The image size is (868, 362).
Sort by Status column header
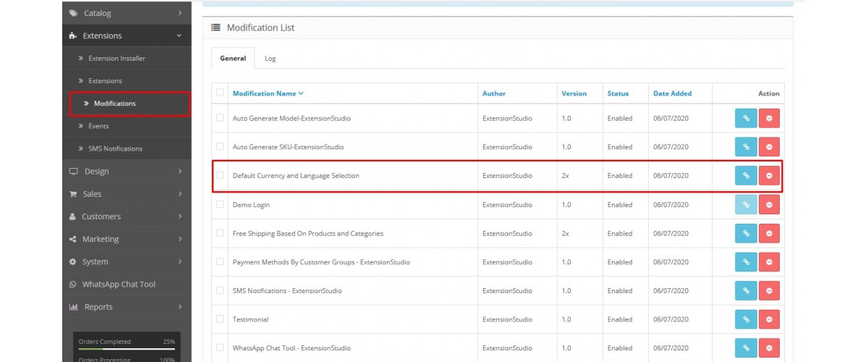(618, 93)
